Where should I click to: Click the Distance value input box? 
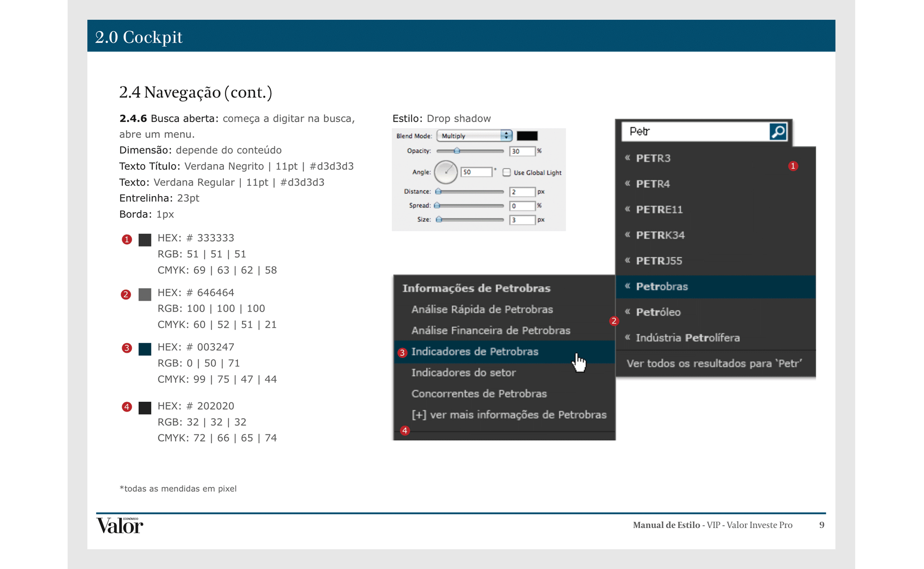[522, 192]
